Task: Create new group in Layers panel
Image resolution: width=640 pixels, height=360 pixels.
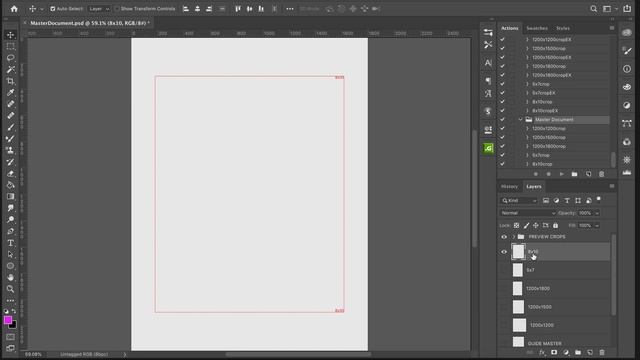Action: coord(578,352)
